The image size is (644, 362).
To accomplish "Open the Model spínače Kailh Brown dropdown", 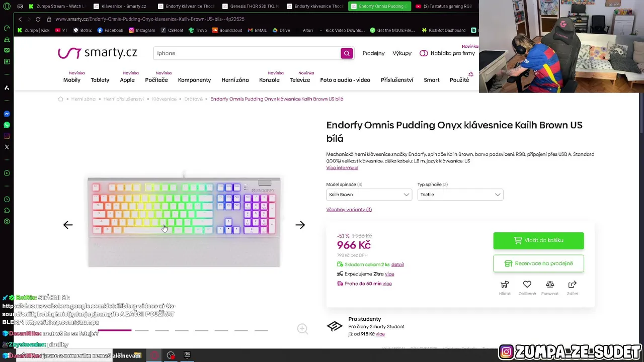I will click(369, 195).
